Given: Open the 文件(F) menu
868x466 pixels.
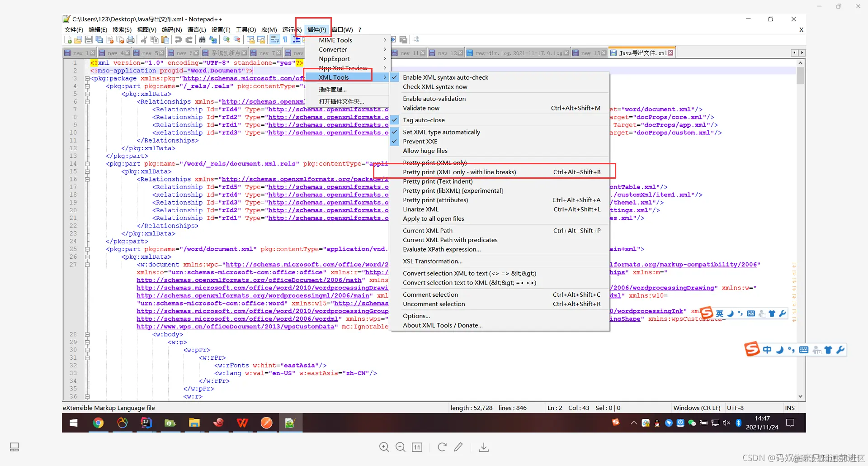Looking at the screenshot, I should [74, 30].
